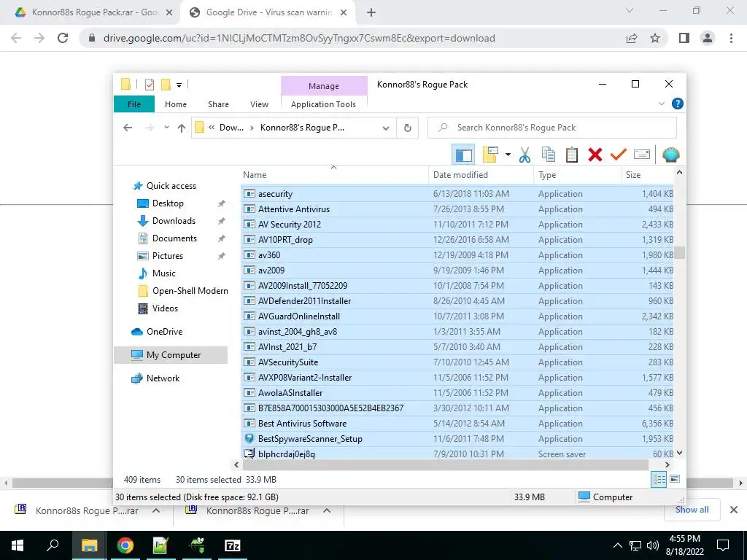Click the red X Delete icon
Image resolution: width=747 pixels, height=560 pixels.
tap(595, 155)
